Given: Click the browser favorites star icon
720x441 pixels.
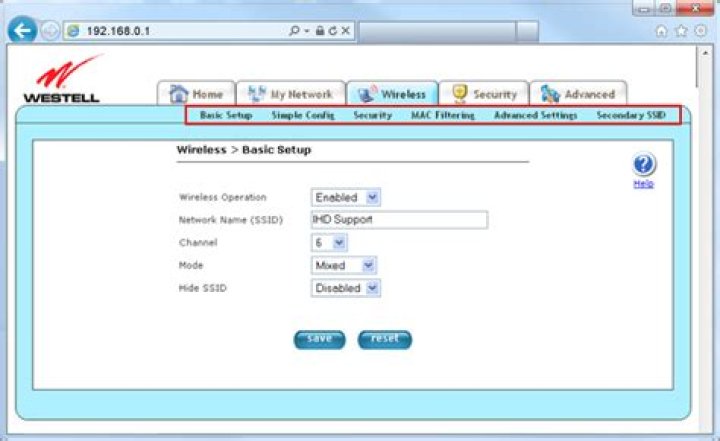Looking at the screenshot, I should point(681,31).
